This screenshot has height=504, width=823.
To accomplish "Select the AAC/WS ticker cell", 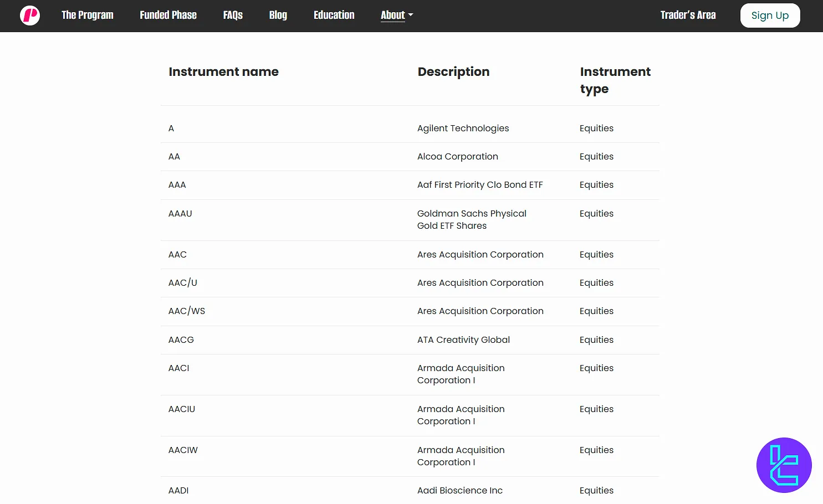I will pos(186,311).
